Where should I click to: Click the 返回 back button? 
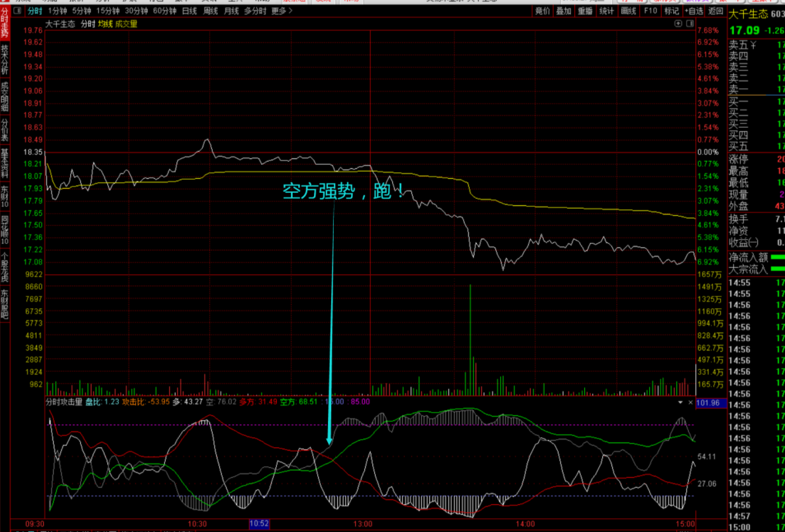point(715,11)
